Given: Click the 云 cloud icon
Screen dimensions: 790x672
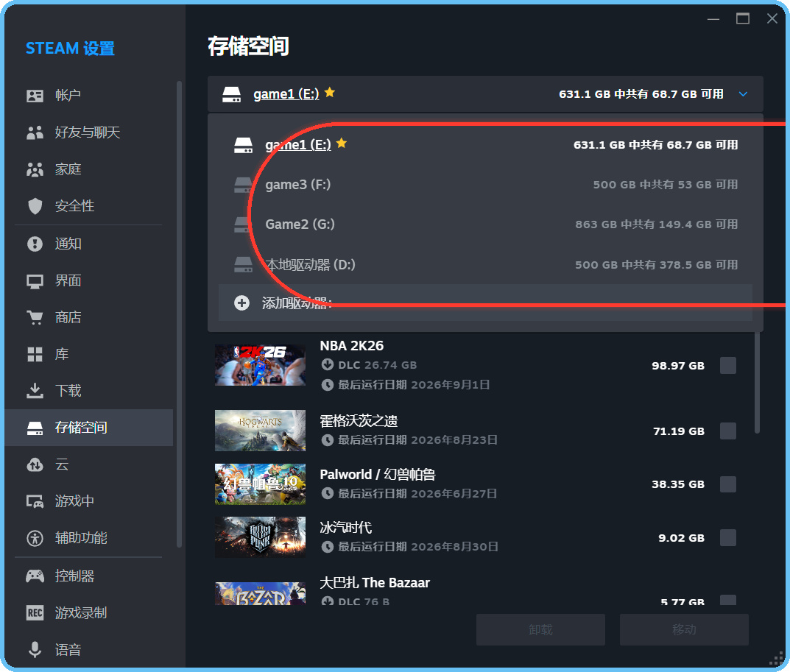Looking at the screenshot, I should click(35, 464).
